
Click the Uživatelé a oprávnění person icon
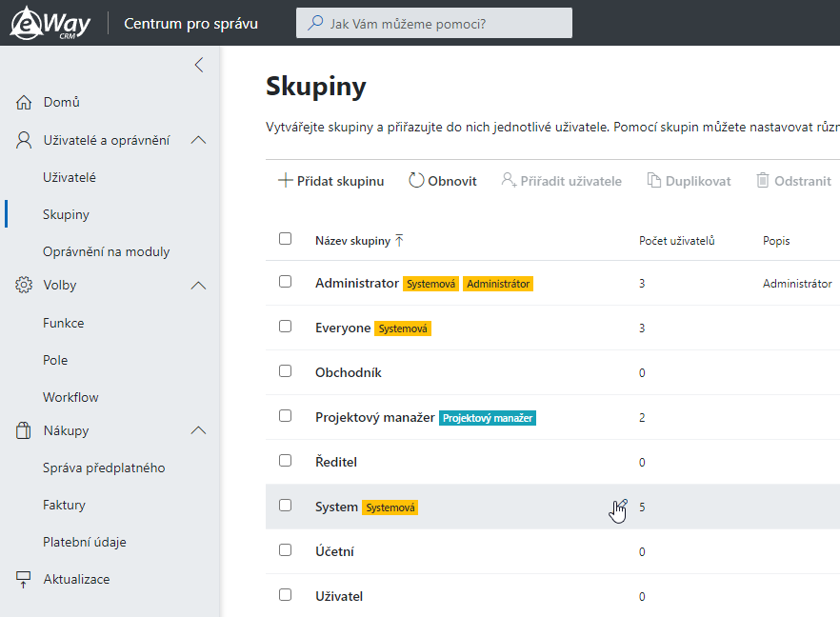coord(24,140)
